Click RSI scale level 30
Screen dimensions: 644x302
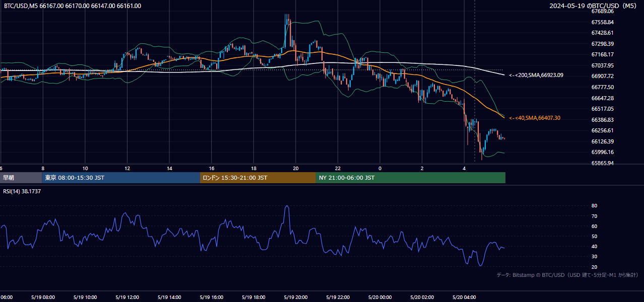coord(594,256)
